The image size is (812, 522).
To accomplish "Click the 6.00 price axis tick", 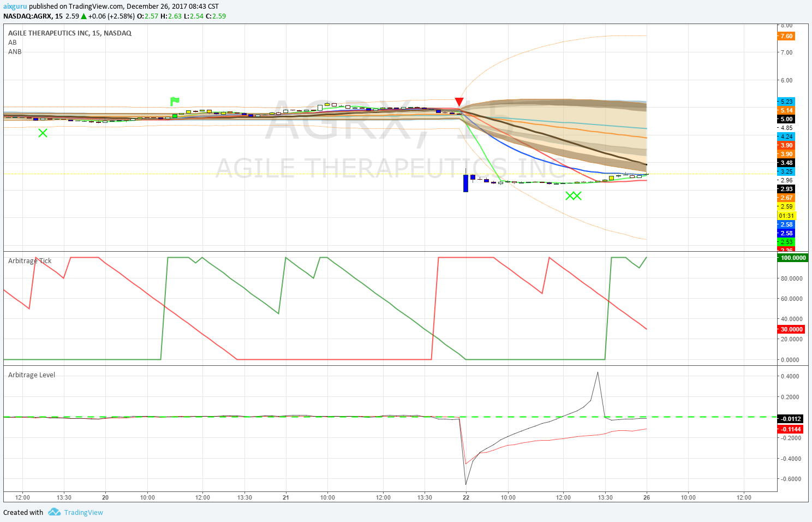I will (787, 80).
